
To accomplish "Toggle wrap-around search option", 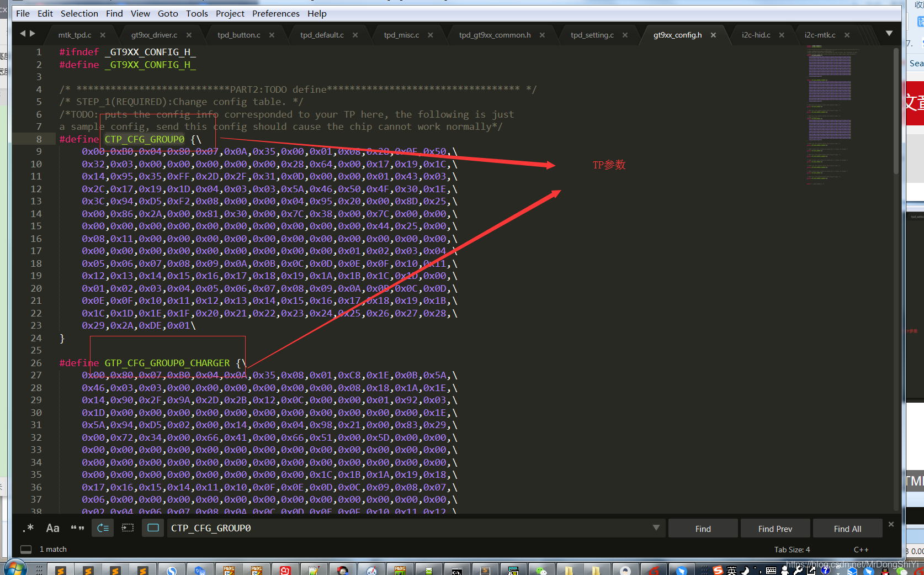I will 103,528.
